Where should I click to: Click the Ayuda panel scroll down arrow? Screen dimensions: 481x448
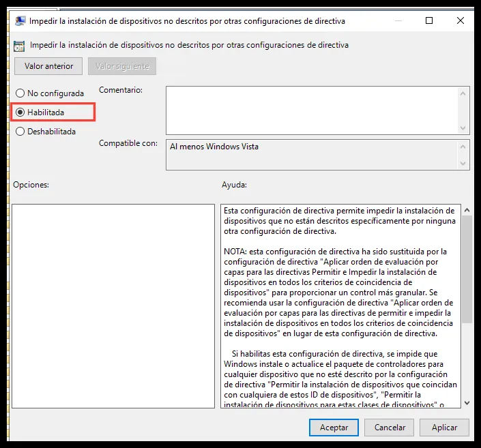(x=467, y=403)
